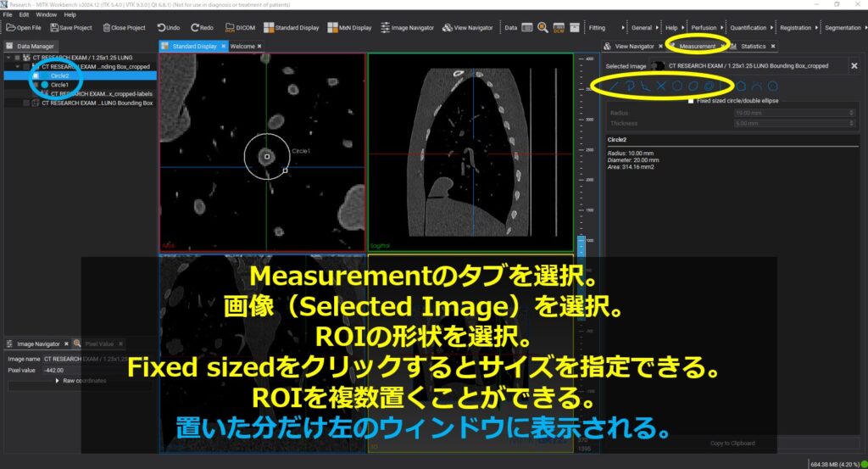Click the Selected Image field
The height and width of the screenshot is (469, 868).
[748, 66]
